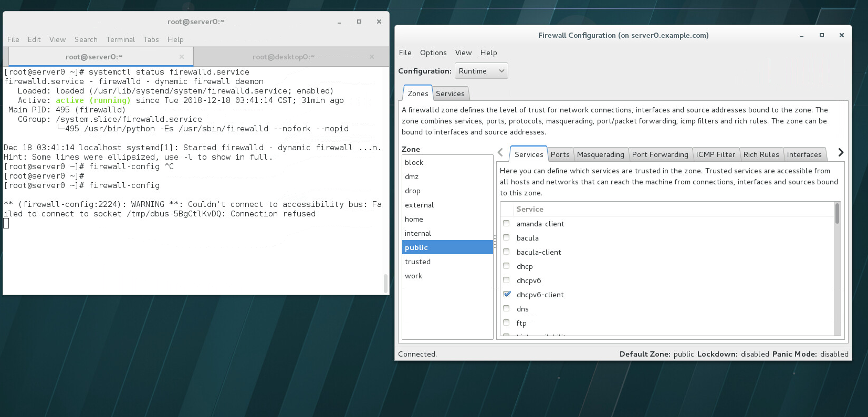Viewport: 868px width, 417px height.
Task: Enable the ftp service checkbox
Action: pyautogui.click(x=507, y=323)
